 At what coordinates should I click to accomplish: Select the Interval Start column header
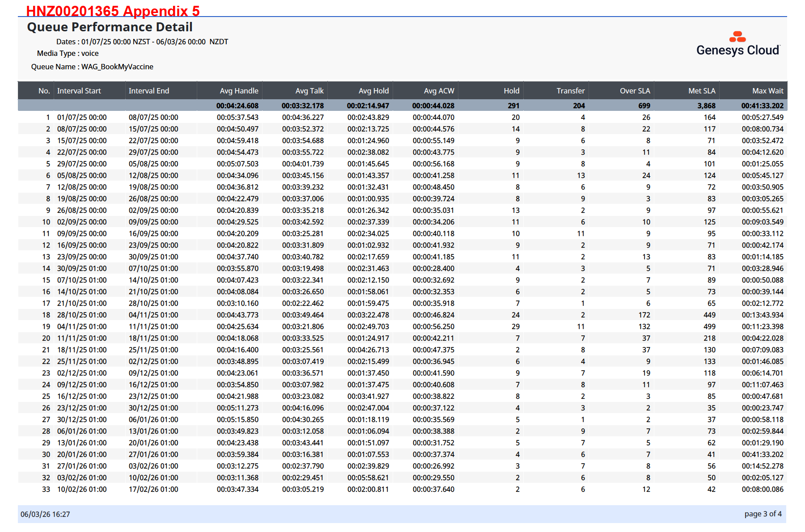click(x=79, y=91)
